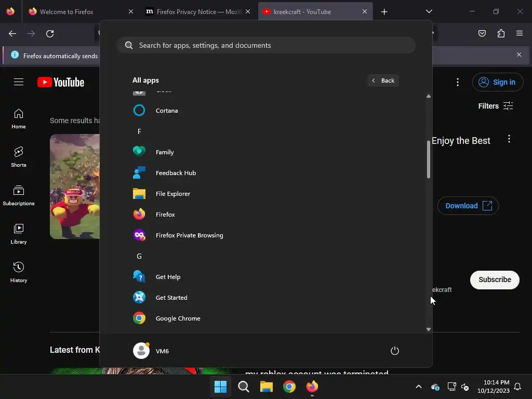This screenshot has height=399, width=532.
Task: Open taskbar Search
Action: click(x=243, y=387)
